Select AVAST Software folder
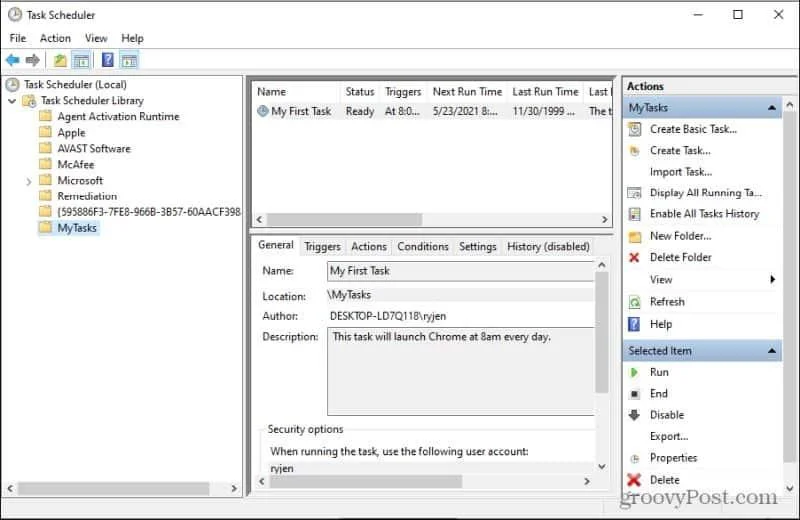Image resolution: width=800 pixels, height=520 pixels. [x=94, y=148]
